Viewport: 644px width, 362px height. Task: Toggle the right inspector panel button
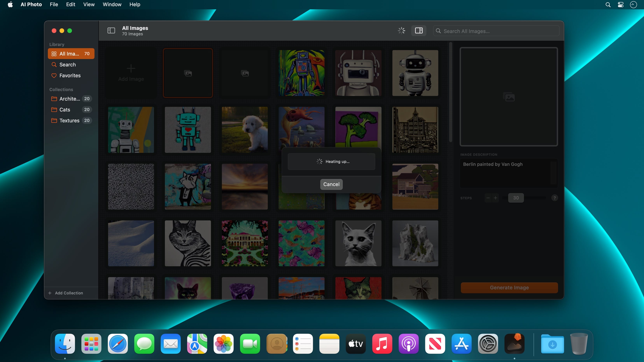(419, 30)
